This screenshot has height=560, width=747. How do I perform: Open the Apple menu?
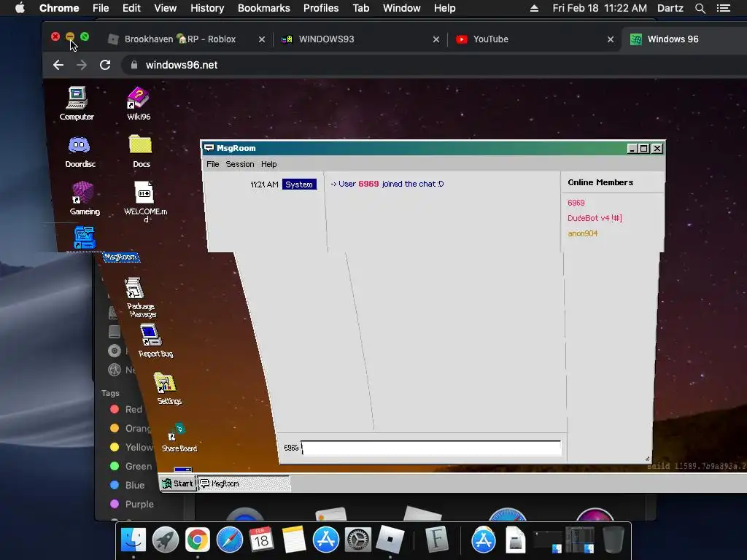click(x=20, y=8)
